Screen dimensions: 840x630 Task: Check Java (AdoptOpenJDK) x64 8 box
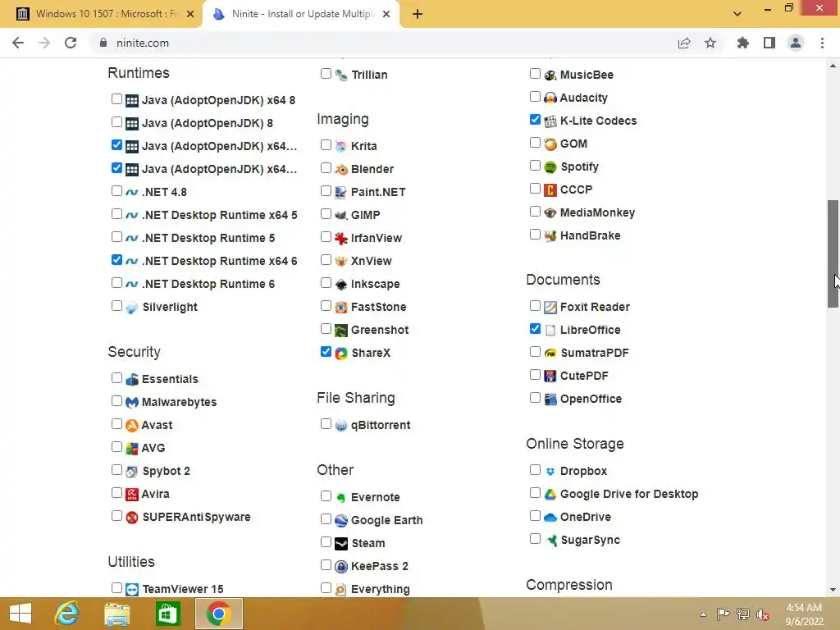[x=116, y=98]
